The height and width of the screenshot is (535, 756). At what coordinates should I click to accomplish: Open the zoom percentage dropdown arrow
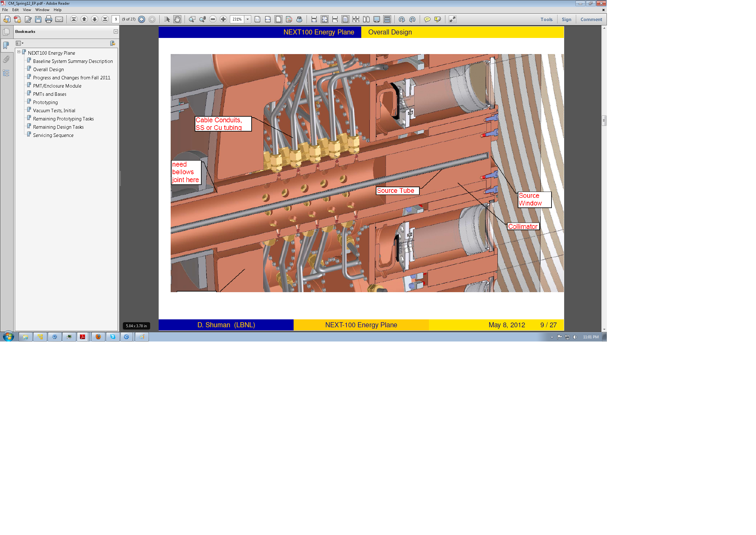coord(247,19)
